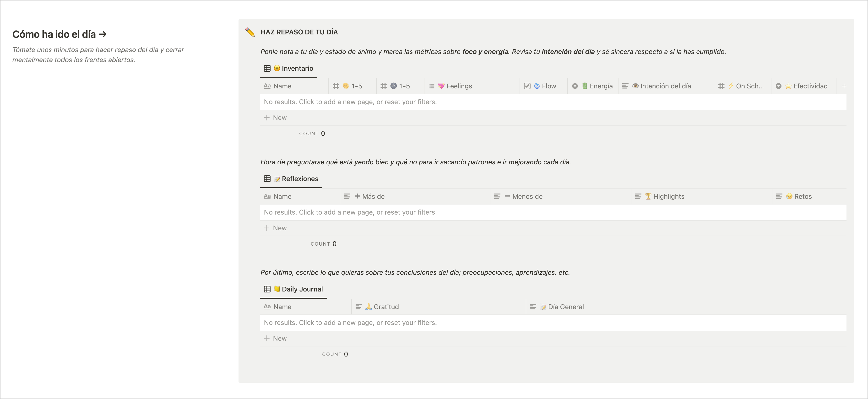The height and width of the screenshot is (399, 868).
Task: Click the empty results row in Reflexiones
Action: [350, 212]
